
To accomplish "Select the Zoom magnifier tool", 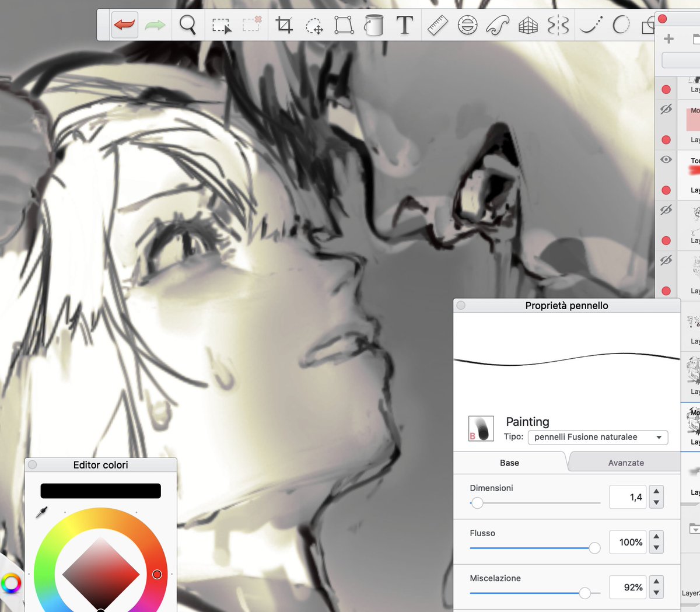I will (188, 25).
